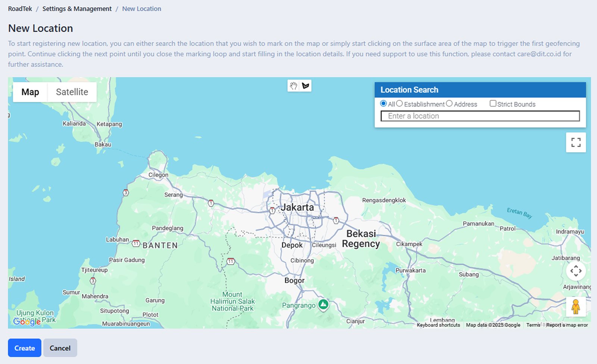The image size is (597, 364).
Task: Select the Establishment search filter
Action: click(x=400, y=104)
